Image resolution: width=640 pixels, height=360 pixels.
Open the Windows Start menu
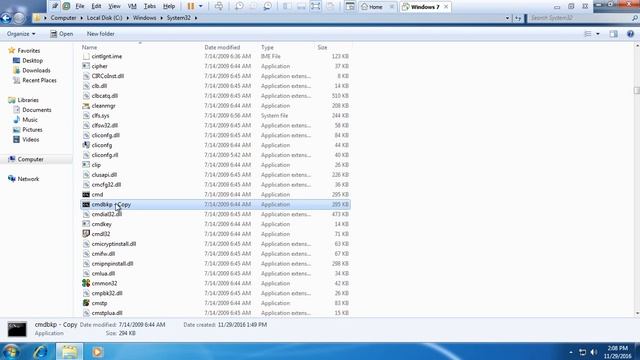point(11,351)
